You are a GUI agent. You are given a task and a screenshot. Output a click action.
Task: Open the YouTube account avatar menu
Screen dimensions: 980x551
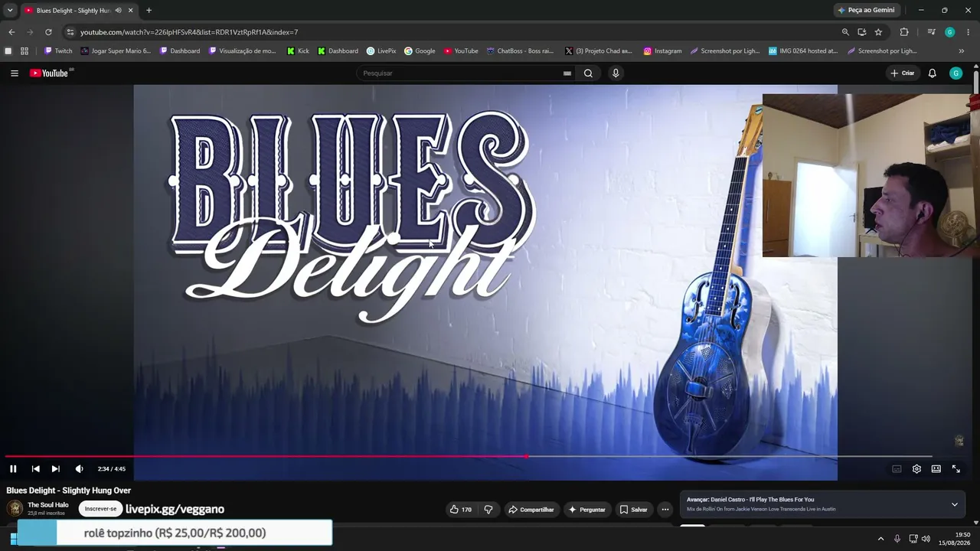(x=955, y=73)
